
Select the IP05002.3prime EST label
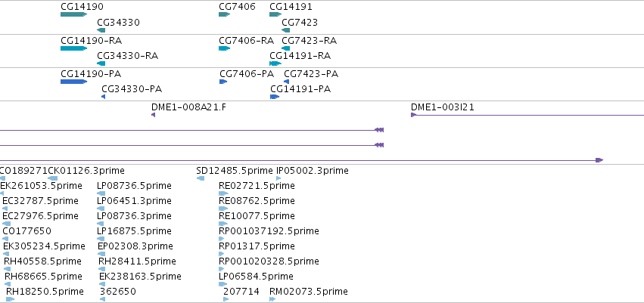coord(313,171)
